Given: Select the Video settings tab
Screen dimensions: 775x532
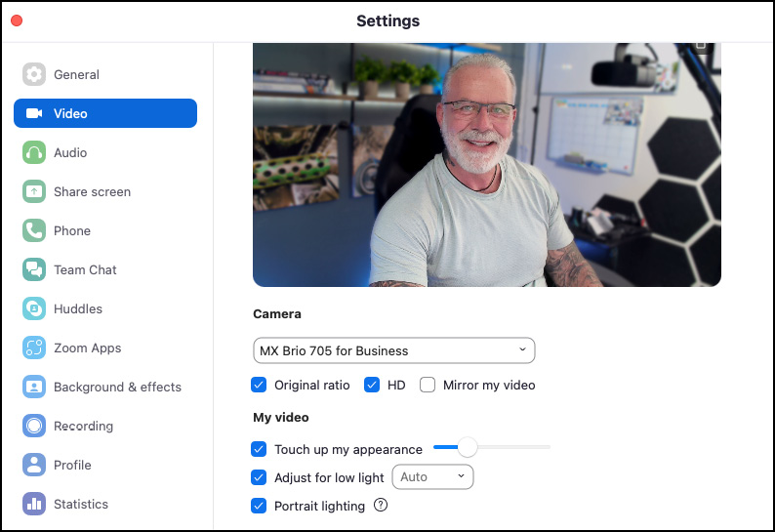Looking at the screenshot, I should [x=105, y=113].
